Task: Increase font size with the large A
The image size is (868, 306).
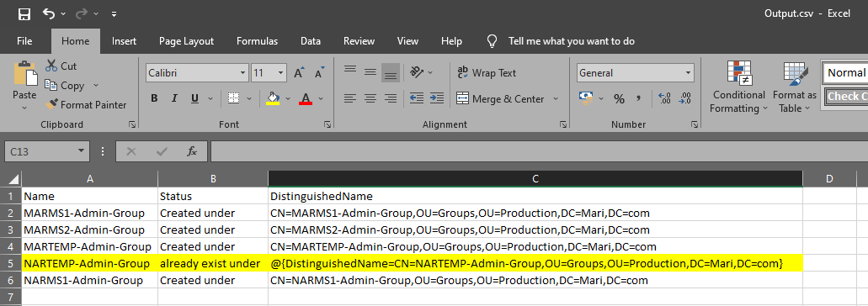Action: pyautogui.click(x=299, y=73)
